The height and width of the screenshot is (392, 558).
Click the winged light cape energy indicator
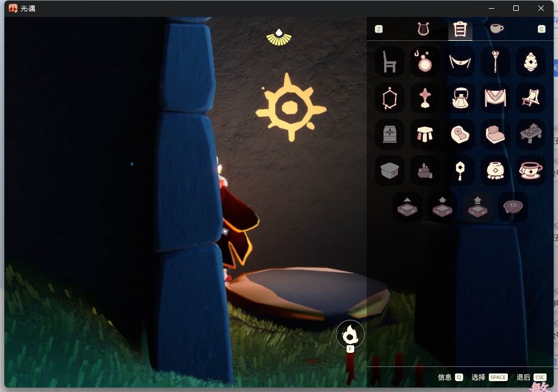click(x=279, y=38)
